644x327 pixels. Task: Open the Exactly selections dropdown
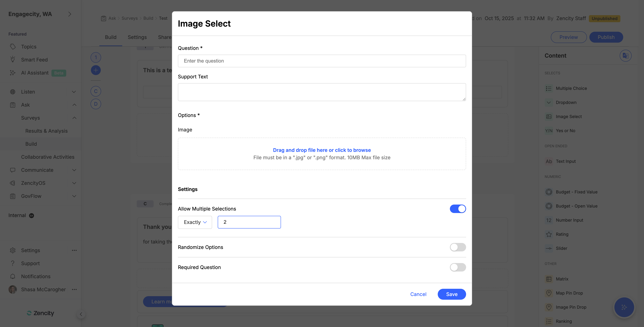tap(195, 222)
